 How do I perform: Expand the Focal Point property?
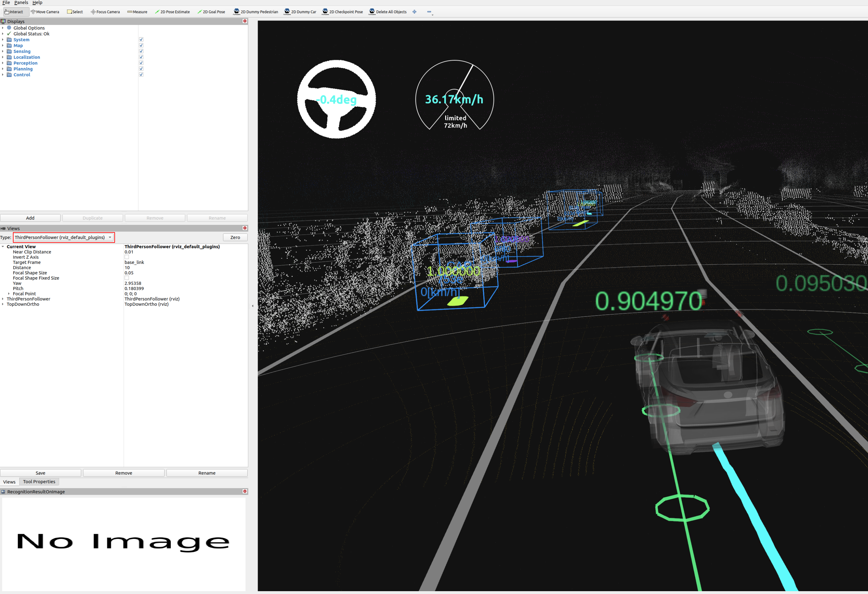click(9, 294)
